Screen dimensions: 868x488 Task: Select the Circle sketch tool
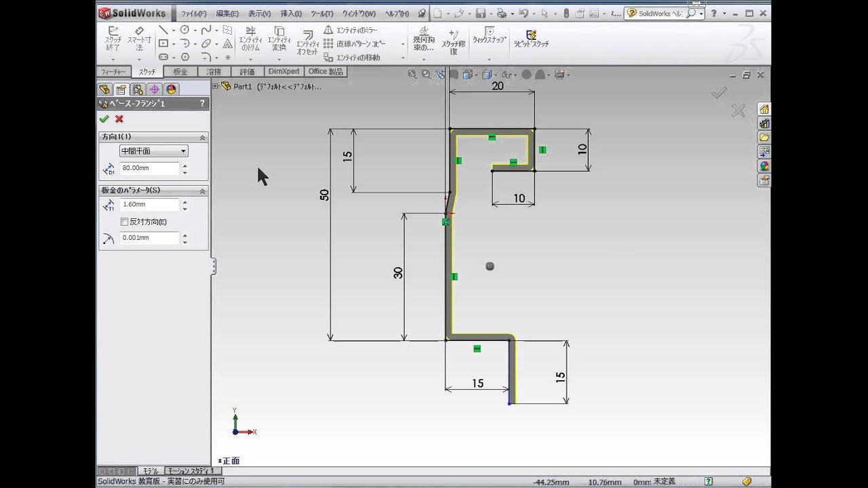coord(184,30)
